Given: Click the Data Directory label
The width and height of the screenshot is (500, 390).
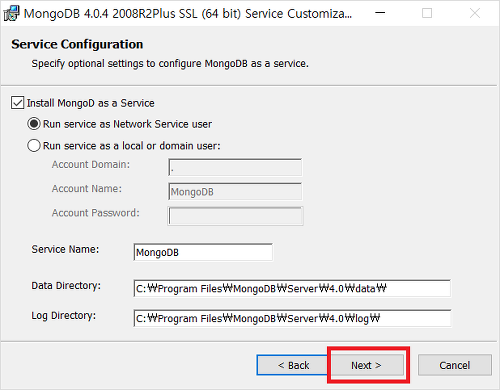Looking at the screenshot, I should point(66,286).
